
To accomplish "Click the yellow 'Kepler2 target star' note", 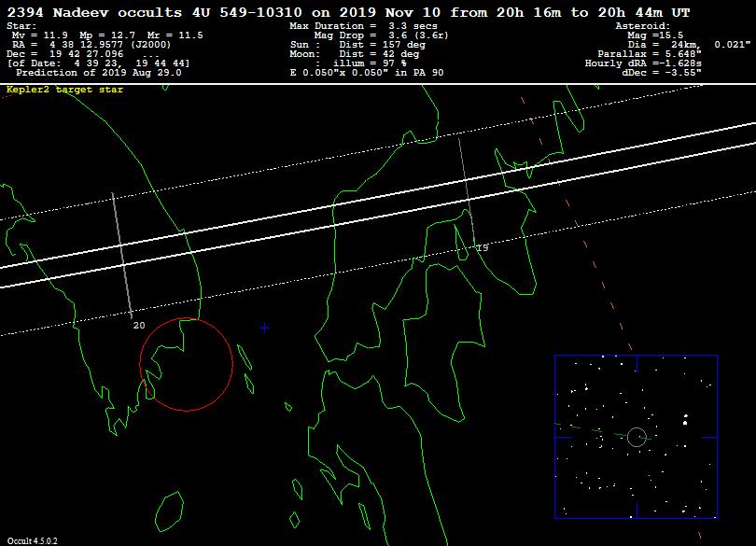I will (64, 90).
